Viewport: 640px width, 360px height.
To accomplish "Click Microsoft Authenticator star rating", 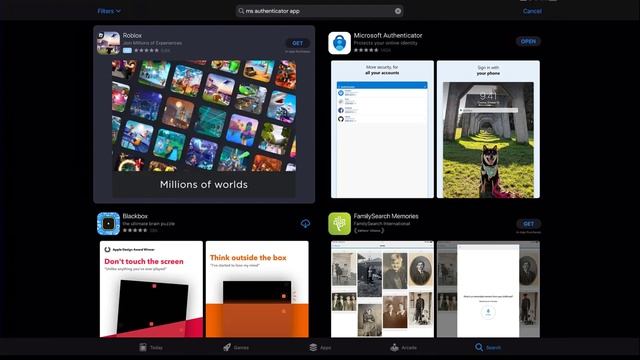I will (x=366, y=50).
